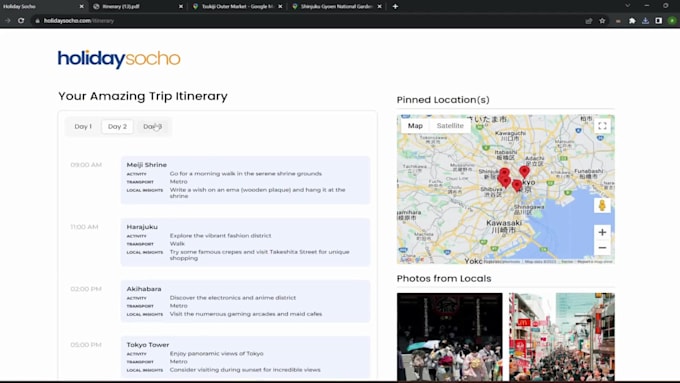Click the padlock site info icon
The height and width of the screenshot is (383, 680).
point(37,20)
